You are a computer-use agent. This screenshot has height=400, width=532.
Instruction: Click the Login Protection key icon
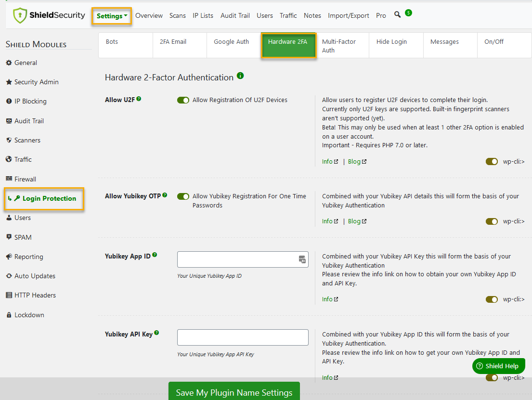pyautogui.click(x=17, y=198)
